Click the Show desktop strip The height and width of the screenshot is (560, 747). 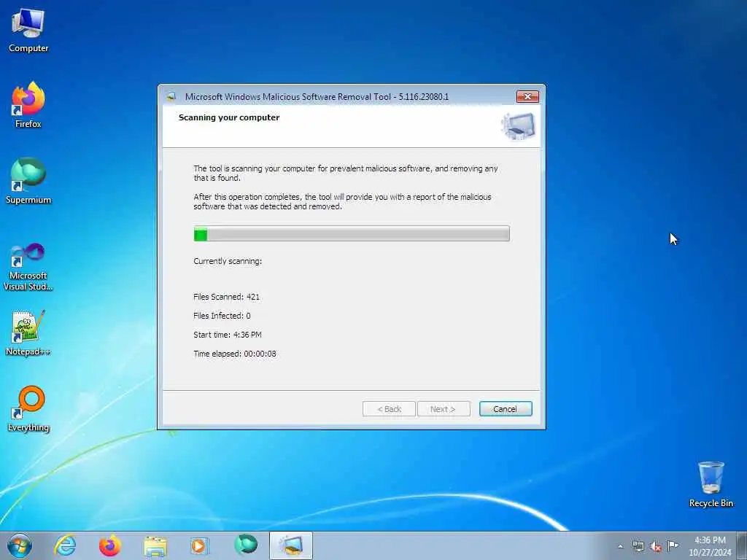[742, 546]
